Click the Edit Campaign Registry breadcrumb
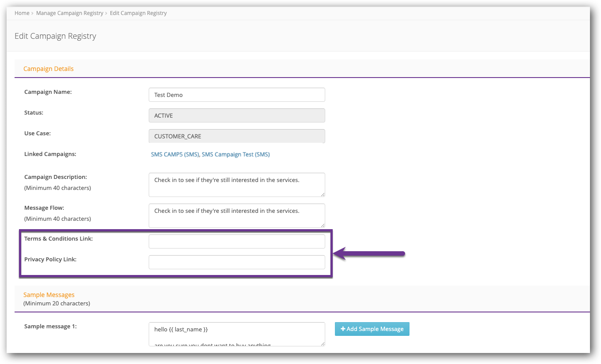Viewport: 601px width, 364px height. click(138, 13)
